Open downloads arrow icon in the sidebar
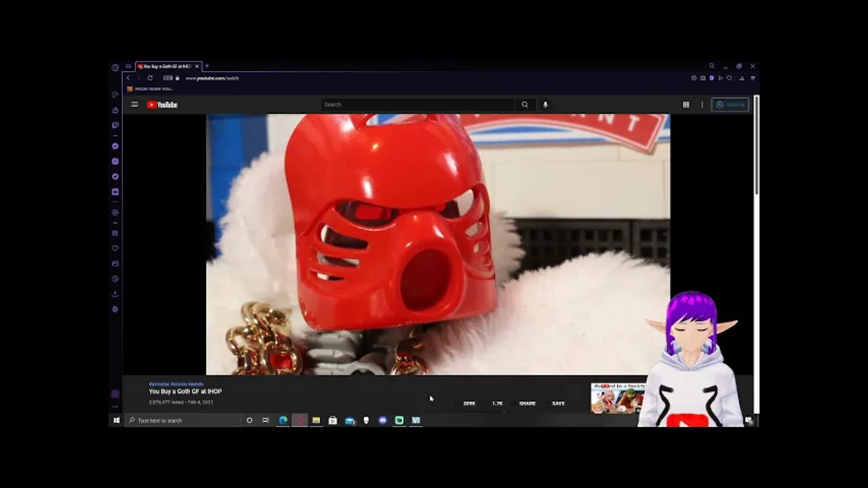 click(x=115, y=293)
